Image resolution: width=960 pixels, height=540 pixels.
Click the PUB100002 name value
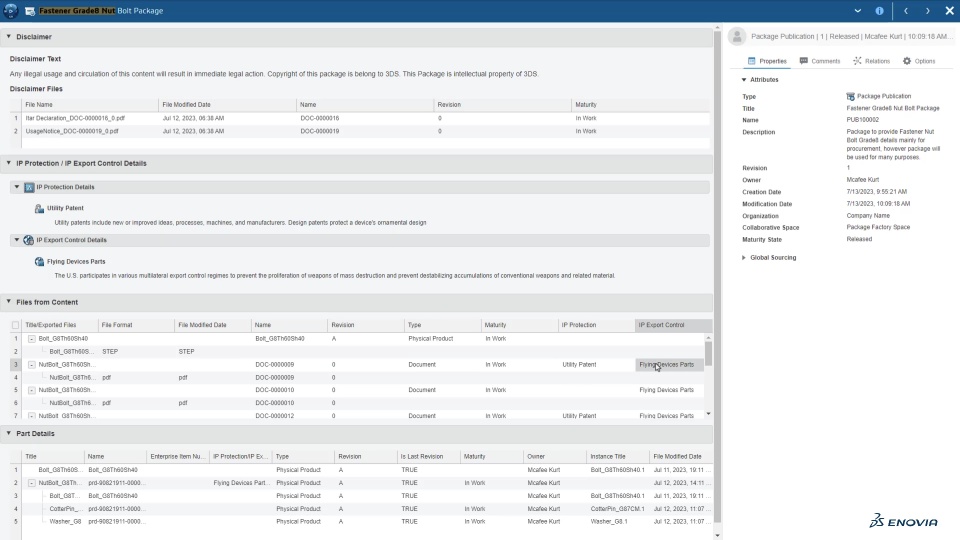coord(862,120)
